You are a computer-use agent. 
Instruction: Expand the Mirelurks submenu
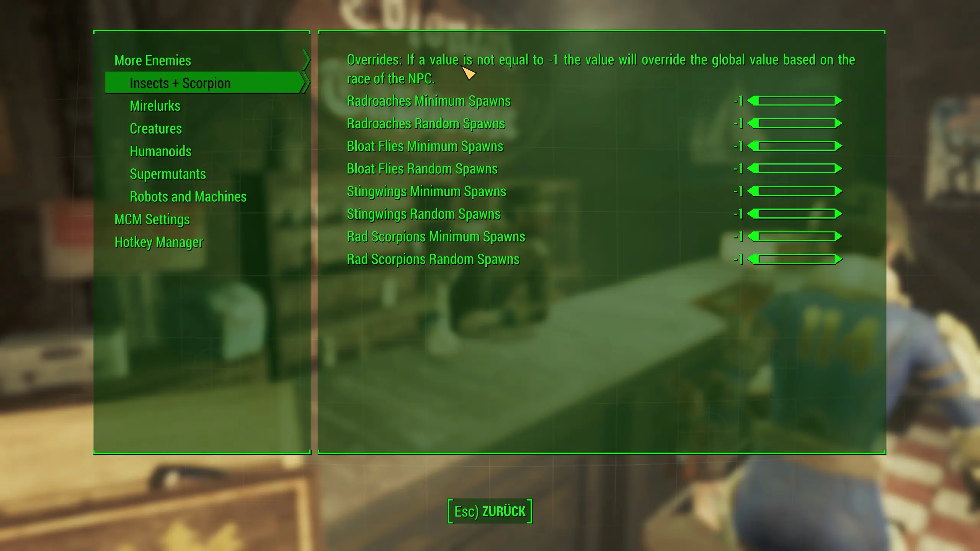[154, 105]
